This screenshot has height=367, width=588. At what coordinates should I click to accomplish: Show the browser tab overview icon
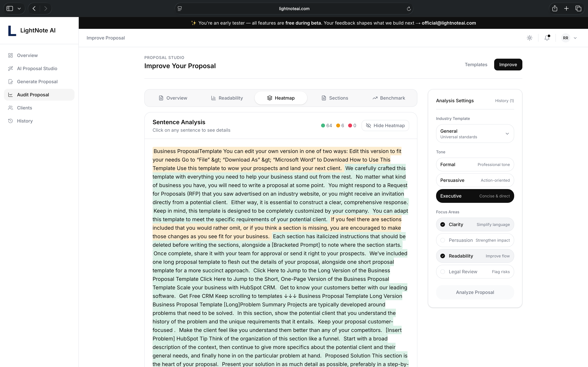[x=578, y=9]
